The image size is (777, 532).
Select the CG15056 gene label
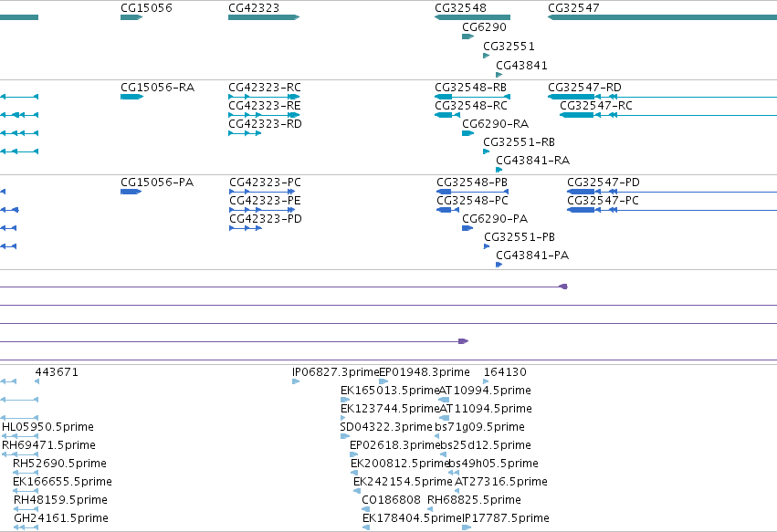pyautogui.click(x=146, y=8)
